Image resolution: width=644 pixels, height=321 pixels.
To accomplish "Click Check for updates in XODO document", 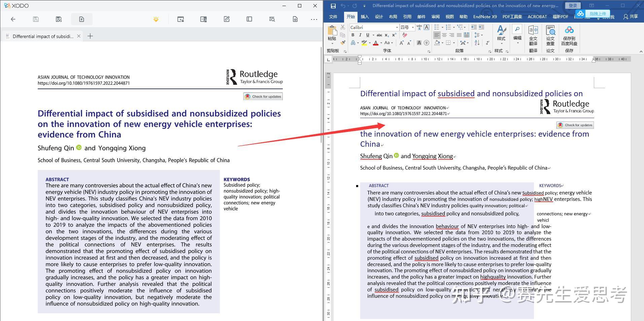I will tap(263, 97).
